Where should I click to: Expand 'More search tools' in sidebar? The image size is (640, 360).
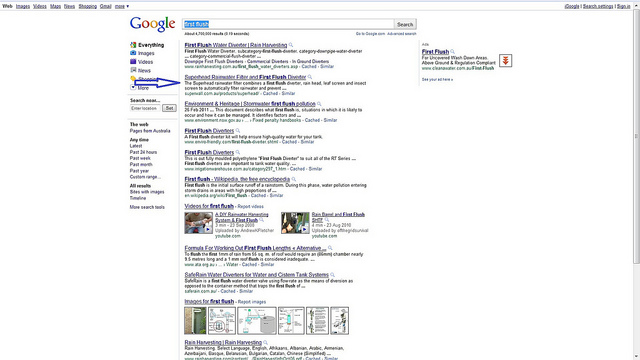click(147, 207)
